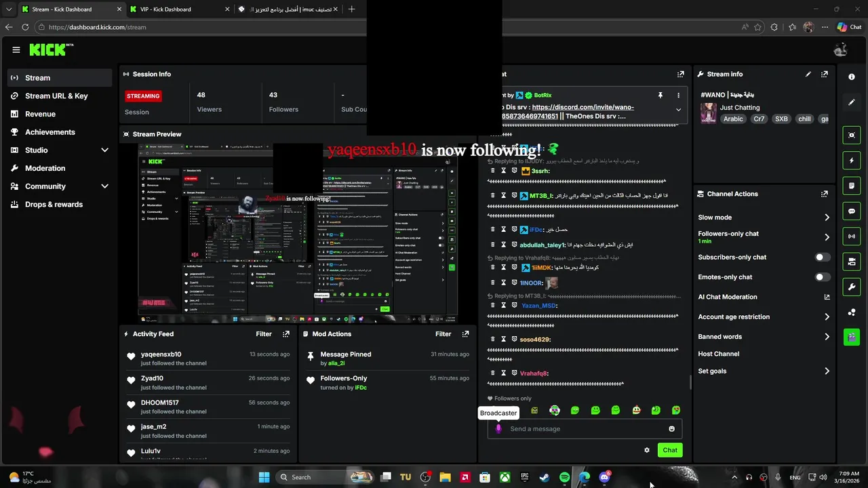868x488 pixels.
Task: Send message with the Chat button
Action: tap(670, 450)
